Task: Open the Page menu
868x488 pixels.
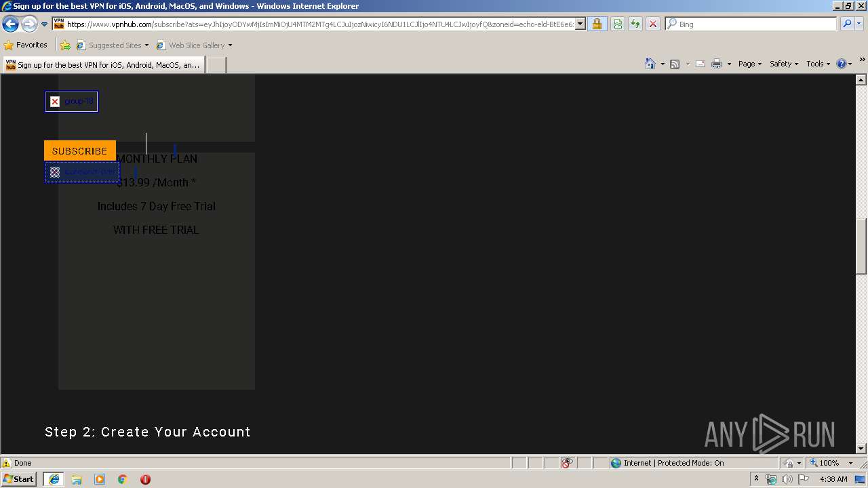Action: [750, 64]
